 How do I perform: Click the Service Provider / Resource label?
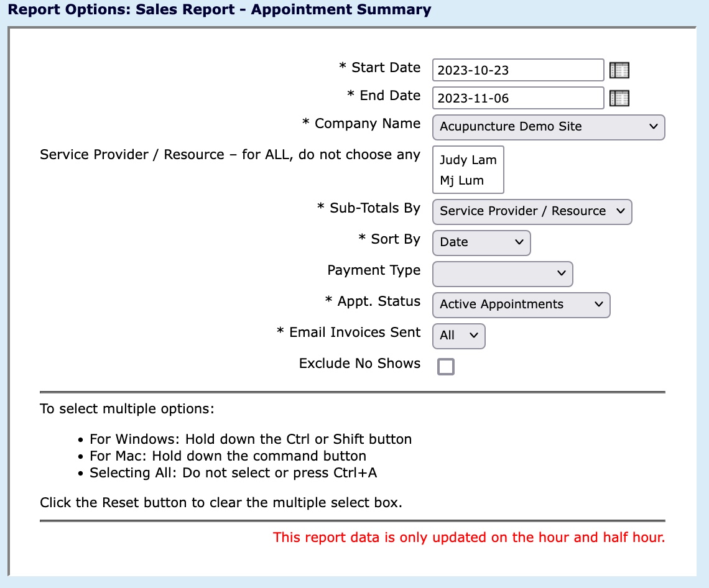point(229,155)
